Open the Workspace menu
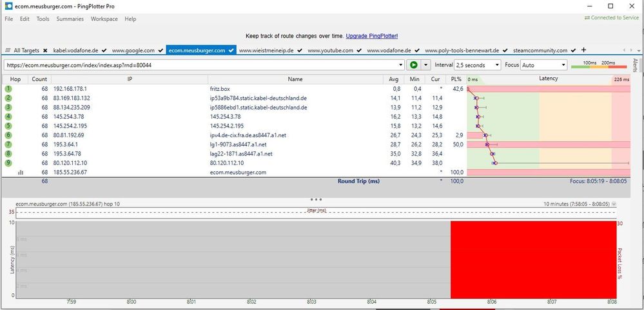Viewport: 644px width, 310px height. pos(104,19)
